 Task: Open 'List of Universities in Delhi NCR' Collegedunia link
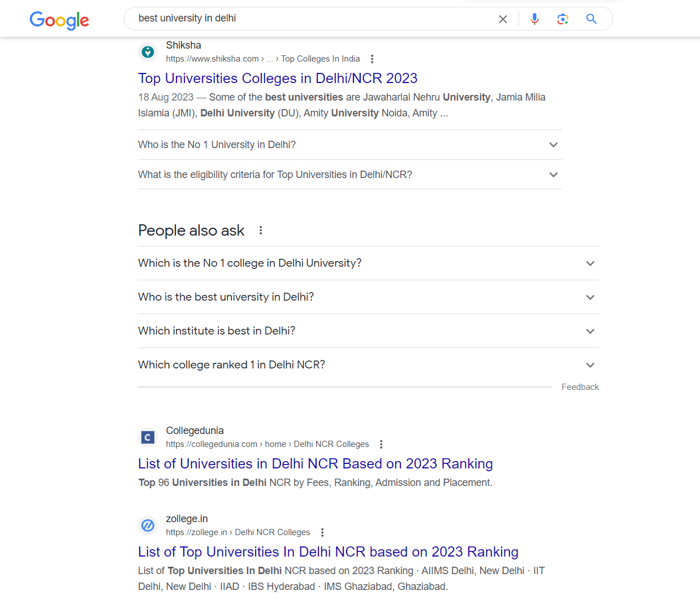coord(316,463)
